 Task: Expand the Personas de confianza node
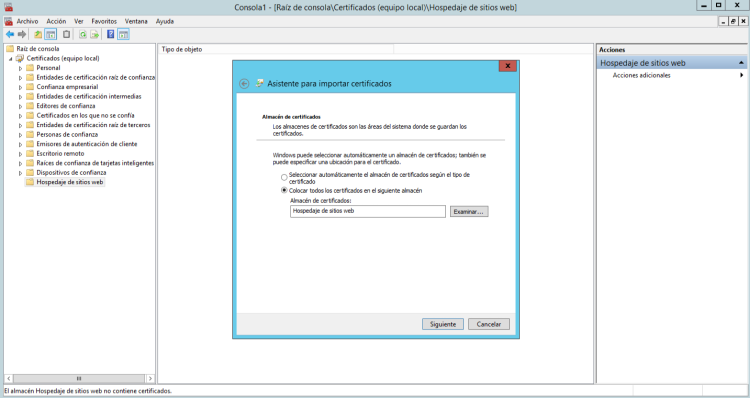point(21,135)
